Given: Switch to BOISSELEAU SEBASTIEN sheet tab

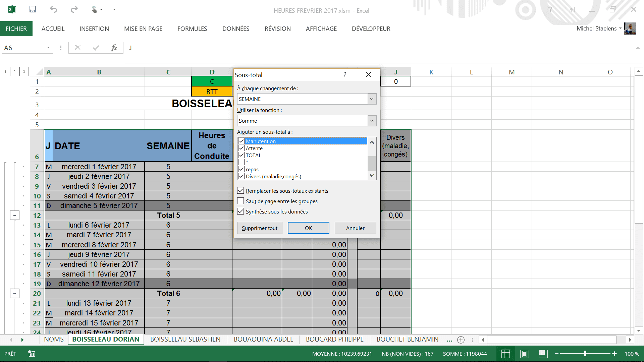Looking at the screenshot, I should click(x=185, y=339).
